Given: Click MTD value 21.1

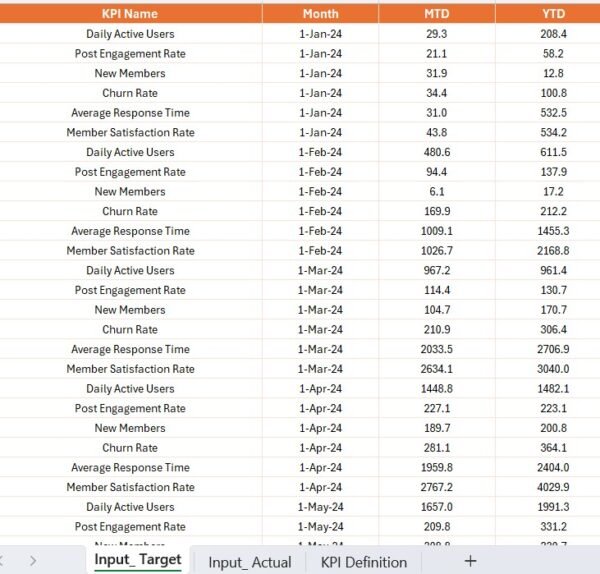Looking at the screenshot, I should [437, 54].
